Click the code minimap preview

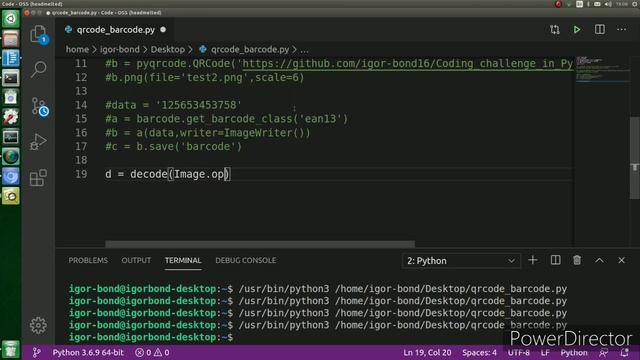(602, 69)
